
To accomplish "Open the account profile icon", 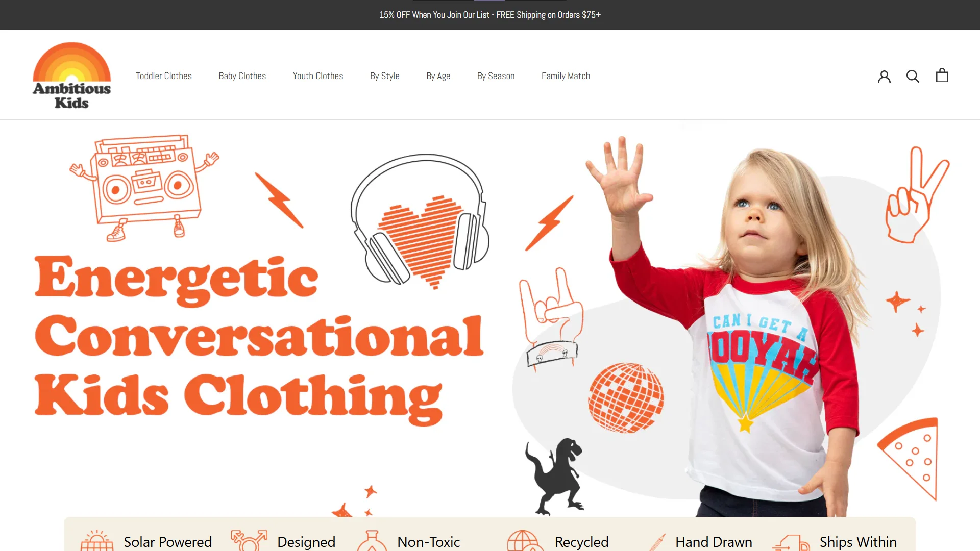I will [884, 77].
